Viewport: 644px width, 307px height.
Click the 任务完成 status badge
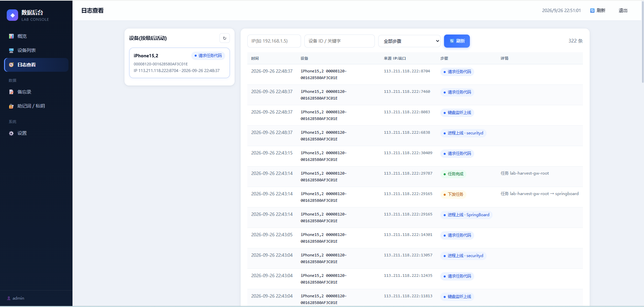pos(453,174)
